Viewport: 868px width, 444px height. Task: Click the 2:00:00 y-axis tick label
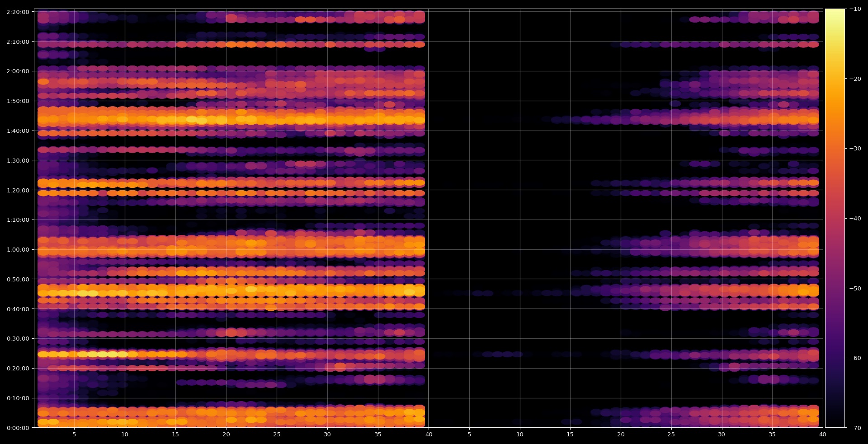[x=18, y=71]
